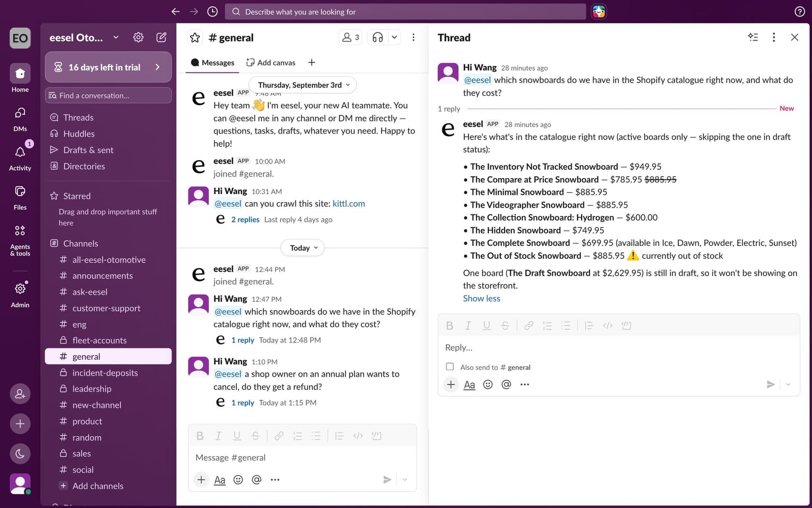Open the history clock icon

pos(212,12)
